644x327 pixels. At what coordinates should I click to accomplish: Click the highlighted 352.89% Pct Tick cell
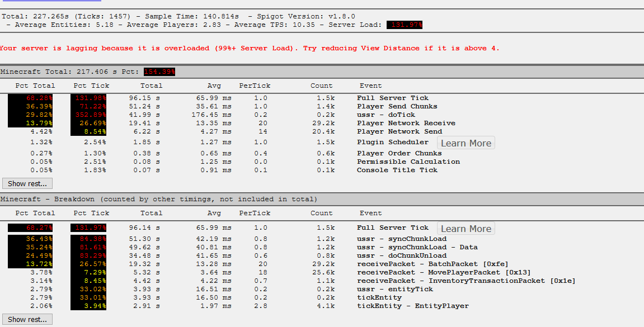90,114
